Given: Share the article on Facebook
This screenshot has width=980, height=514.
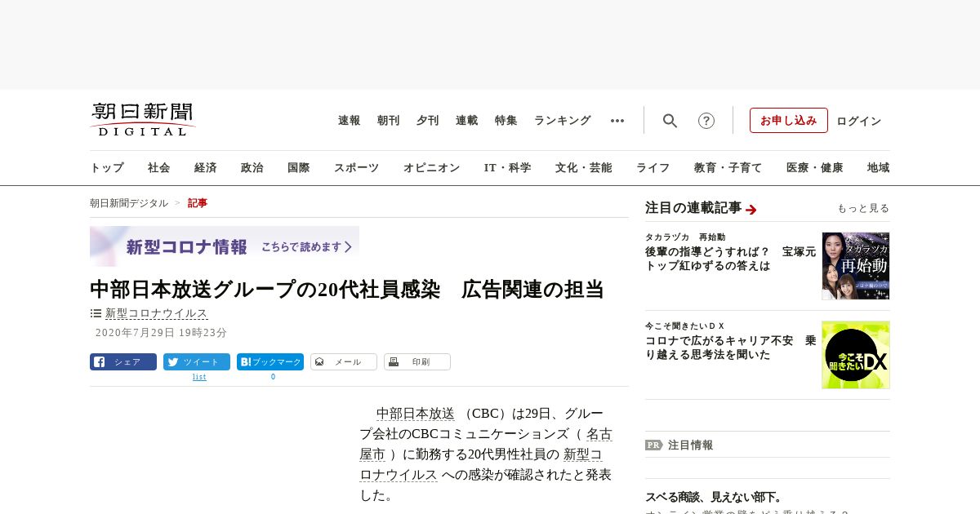Looking at the screenshot, I should coord(123,362).
